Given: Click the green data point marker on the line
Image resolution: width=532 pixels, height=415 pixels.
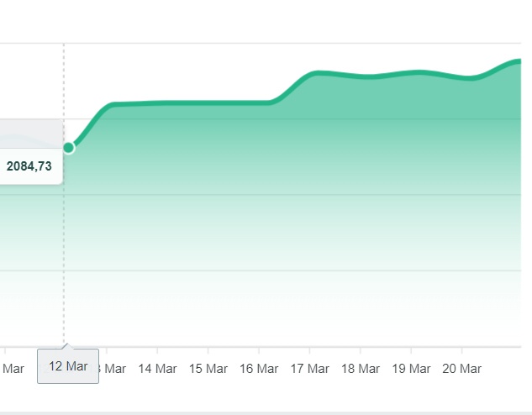Looking at the screenshot, I should point(69,148).
